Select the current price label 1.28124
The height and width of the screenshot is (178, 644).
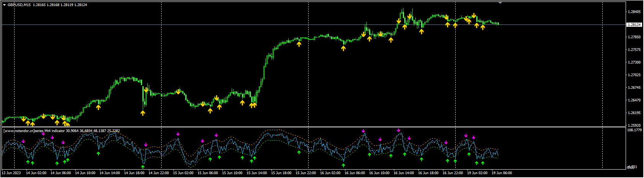click(634, 25)
